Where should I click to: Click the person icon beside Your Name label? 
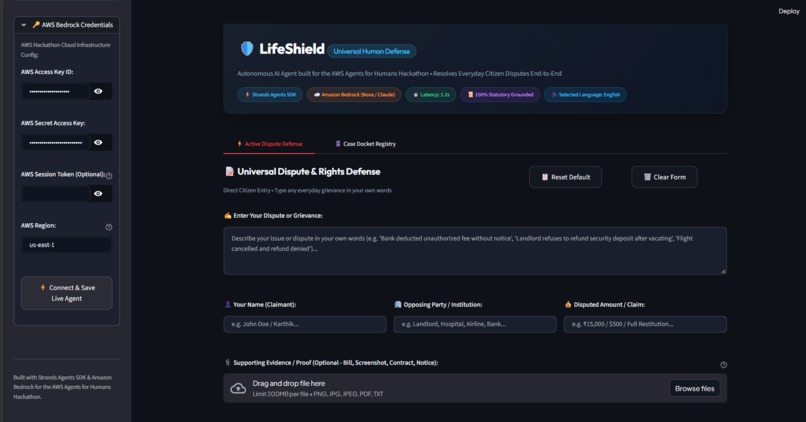click(228, 304)
